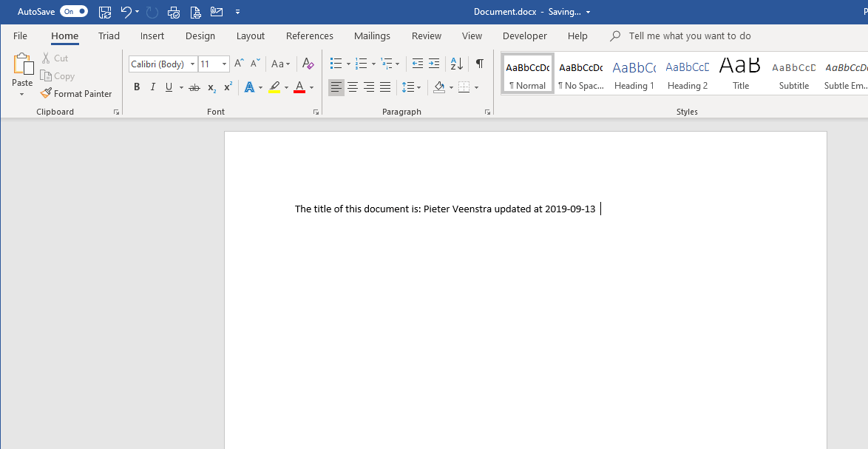Toggle Show/Hide paragraph marks

(x=479, y=64)
